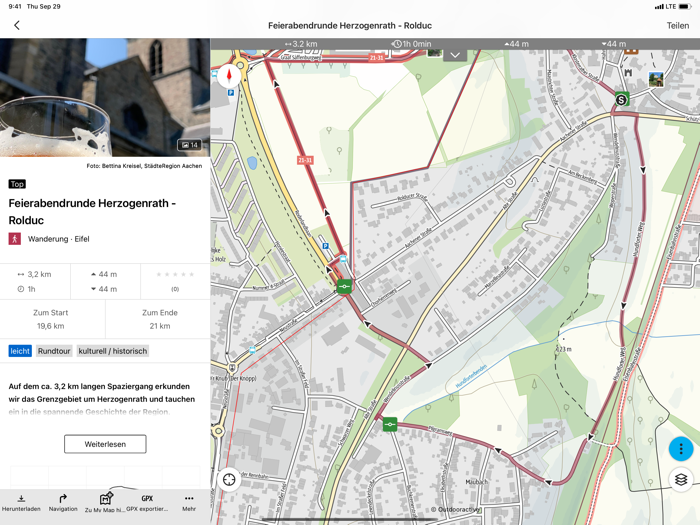Click the Weiterlesen button
Image resolution: width=700 pixels, height=525 pixels.
pos(105,444)
